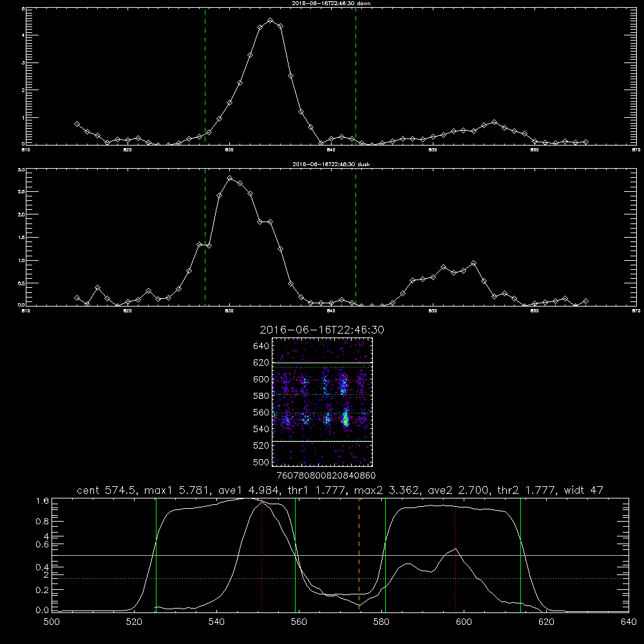Click the 0.2 label on the bottom plot's y-axis

click(x=43, y=590)
